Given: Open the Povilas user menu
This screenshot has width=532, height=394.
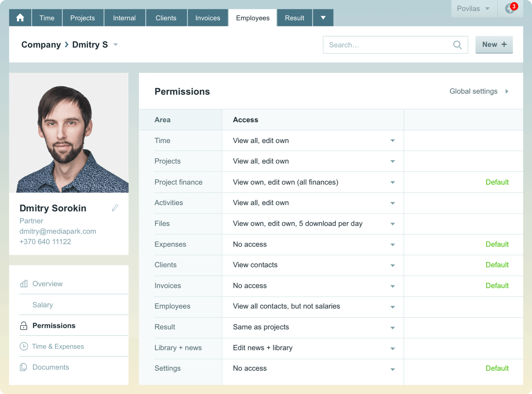Looking at the screenshot, I should point(473,9).
